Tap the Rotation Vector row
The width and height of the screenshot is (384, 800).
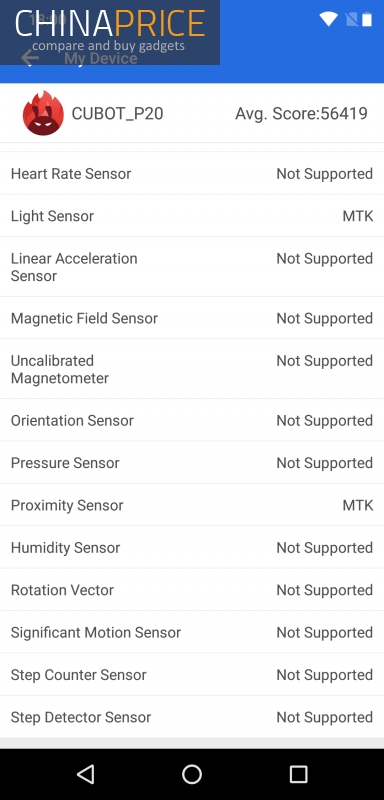coord(192,590)
